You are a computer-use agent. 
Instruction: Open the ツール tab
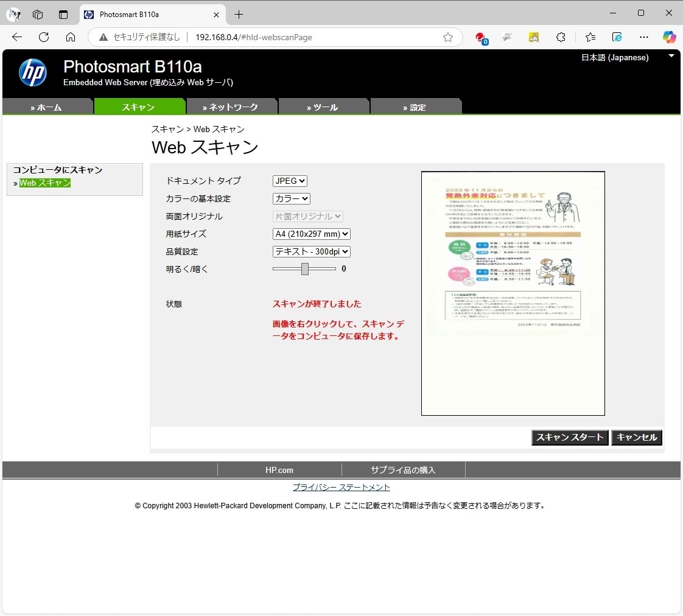323,107
